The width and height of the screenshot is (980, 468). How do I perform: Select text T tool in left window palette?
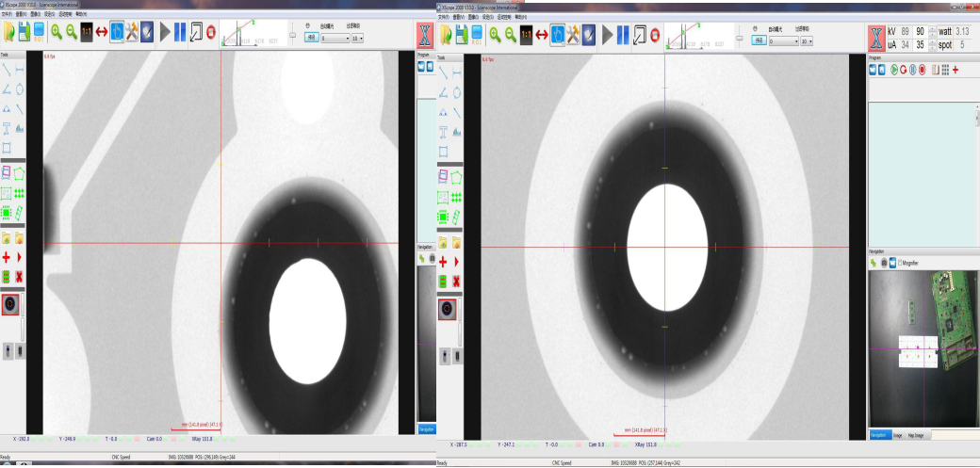point(7,129)
